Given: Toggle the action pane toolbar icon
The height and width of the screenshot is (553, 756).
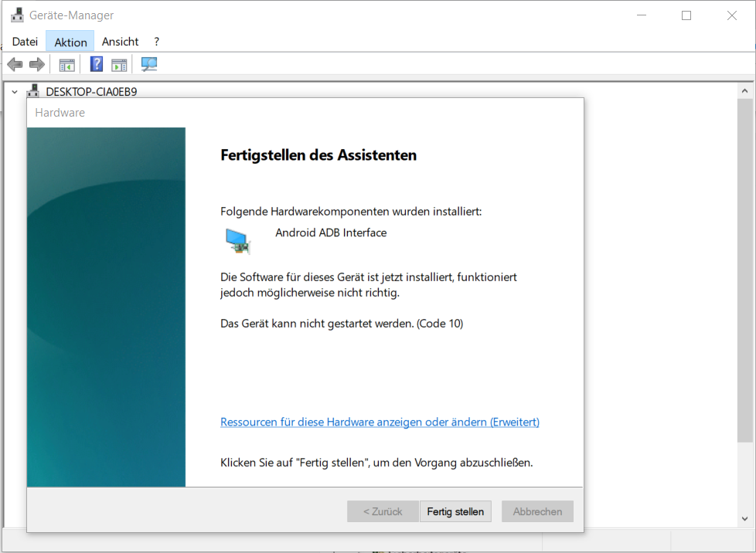Looking at the screenshot, I should [119, 64].
